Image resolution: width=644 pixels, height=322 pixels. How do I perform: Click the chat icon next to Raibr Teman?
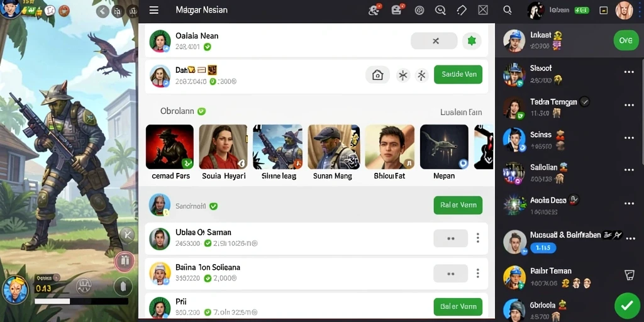[629, 275]
